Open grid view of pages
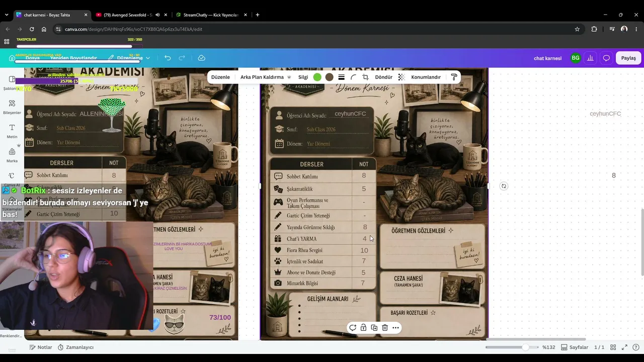 [613, 347]
